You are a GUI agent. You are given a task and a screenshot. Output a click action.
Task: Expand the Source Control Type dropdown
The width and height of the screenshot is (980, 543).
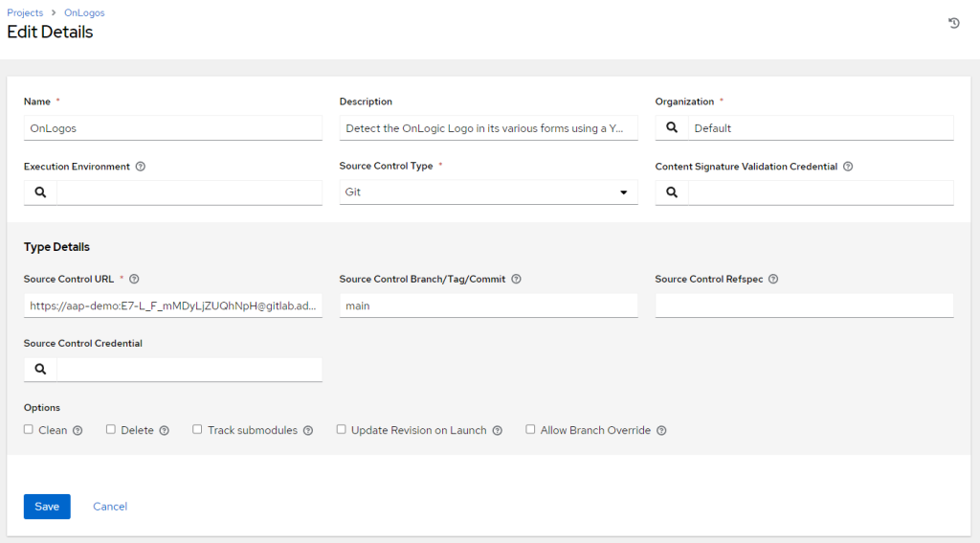[x=488, y=192]
